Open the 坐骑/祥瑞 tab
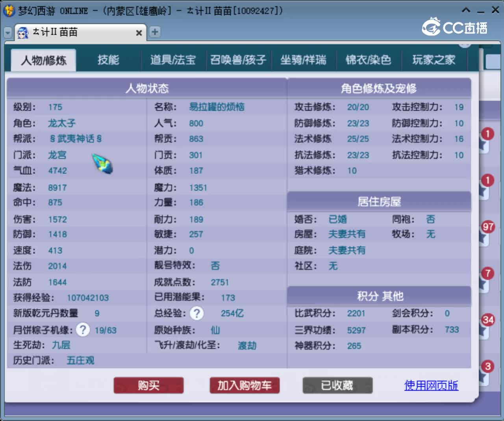The width and height of the screenshot is (504, 421). coord(303,60)
